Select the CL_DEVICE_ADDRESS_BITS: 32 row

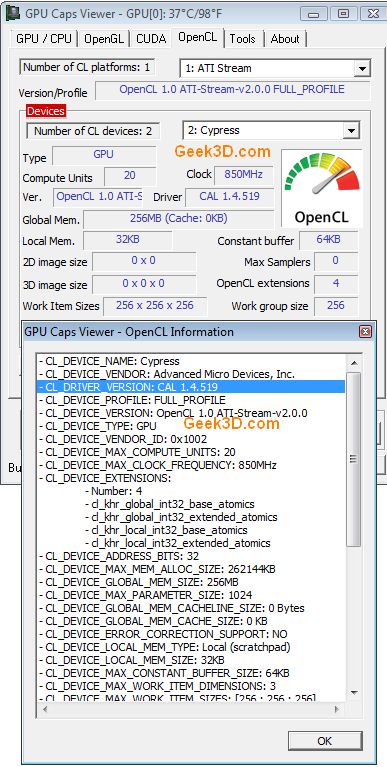191,556
